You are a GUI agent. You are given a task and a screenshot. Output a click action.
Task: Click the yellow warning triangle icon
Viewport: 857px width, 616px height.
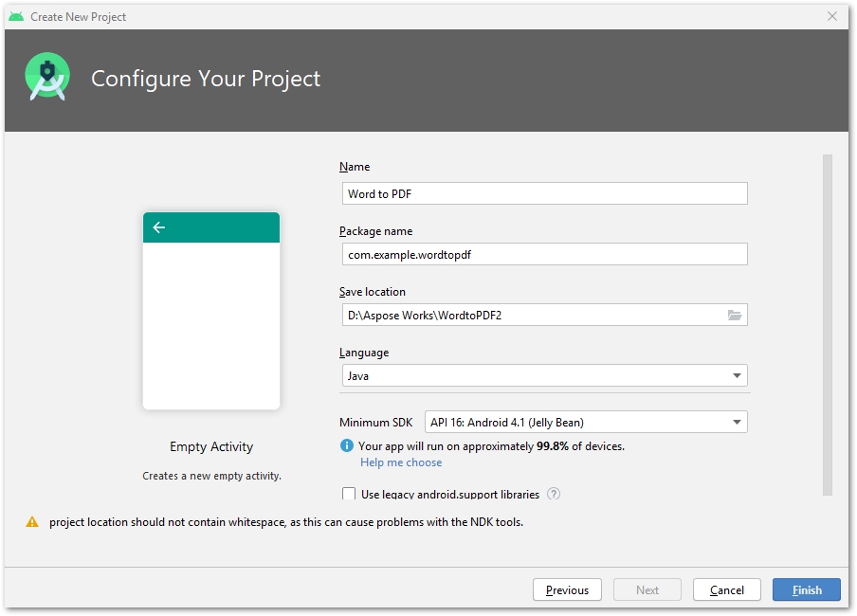32,522
